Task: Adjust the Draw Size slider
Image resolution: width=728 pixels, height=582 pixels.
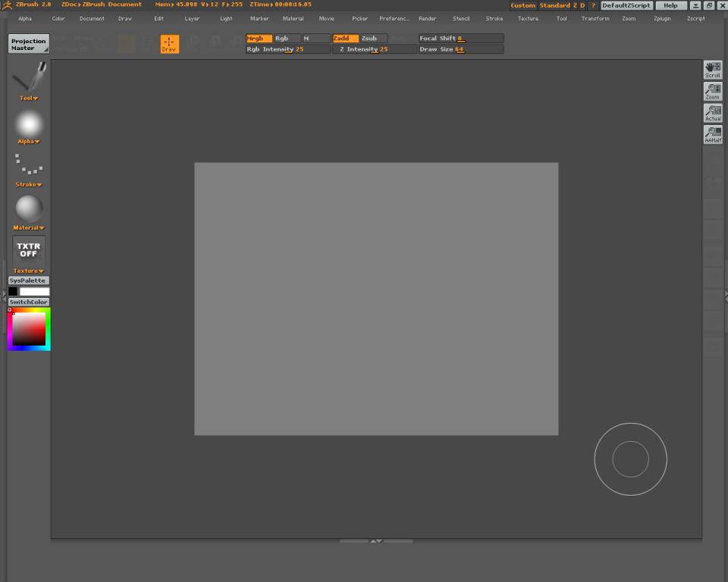Action: [x=460, y=49]
